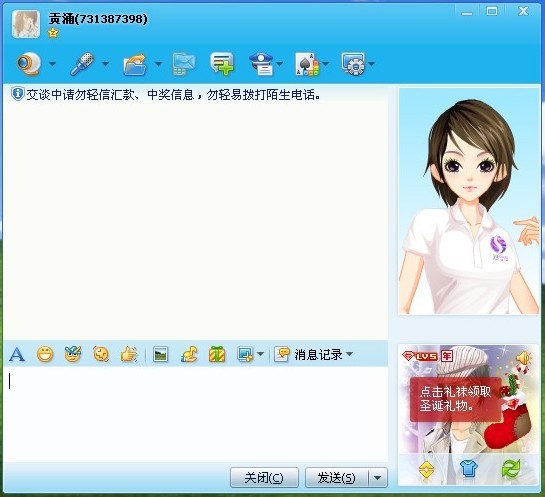
Task: Open the screenshot tool dropdown arrow
Action: coord(260,354)
